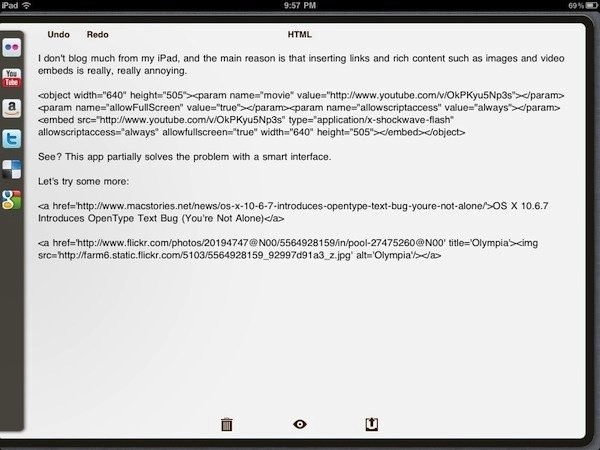
Task: Tap the Undo button
Action: pyautogui.click(x=59, y=34)
